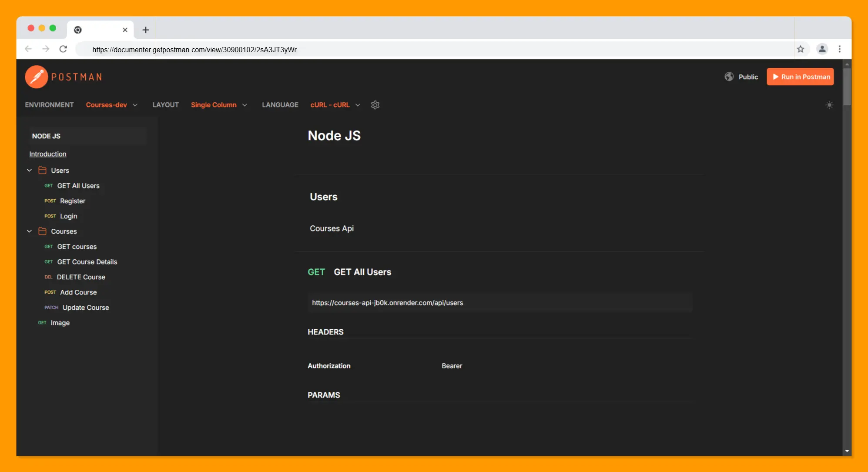Collapse the Users folder chevron
This screenshot has width=868, height=472.
click(30, 170)
